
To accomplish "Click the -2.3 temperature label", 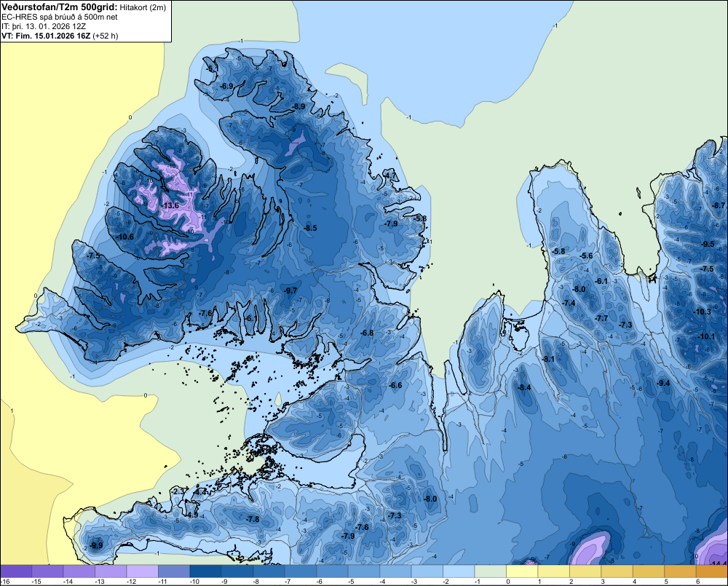I will (x=178, y=491).
